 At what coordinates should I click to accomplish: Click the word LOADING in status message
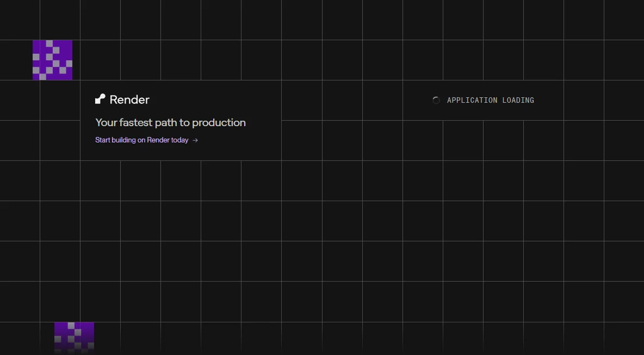click(x=518, y=100)
